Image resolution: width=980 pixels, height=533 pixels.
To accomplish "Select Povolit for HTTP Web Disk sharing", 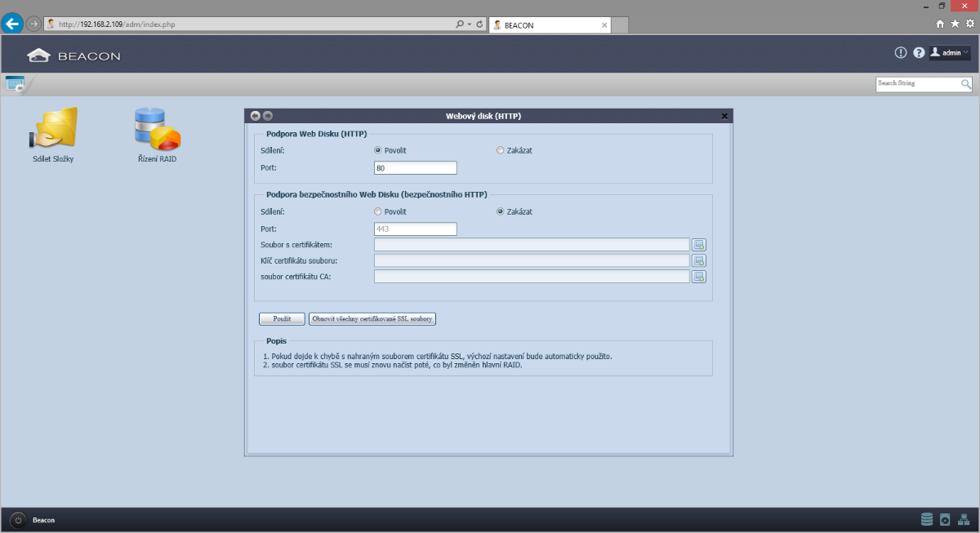I will [378, 150].
